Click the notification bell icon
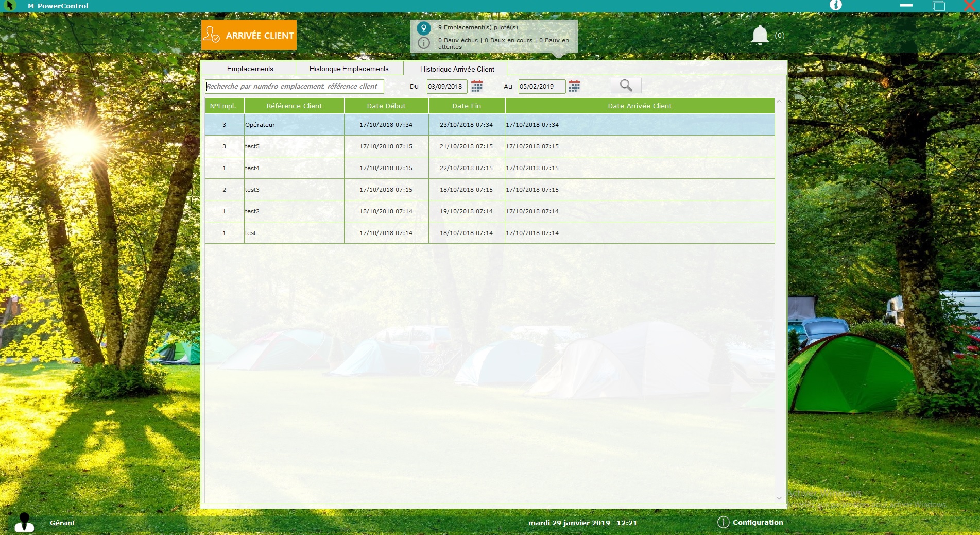980x535 pixels. (760, 35)
